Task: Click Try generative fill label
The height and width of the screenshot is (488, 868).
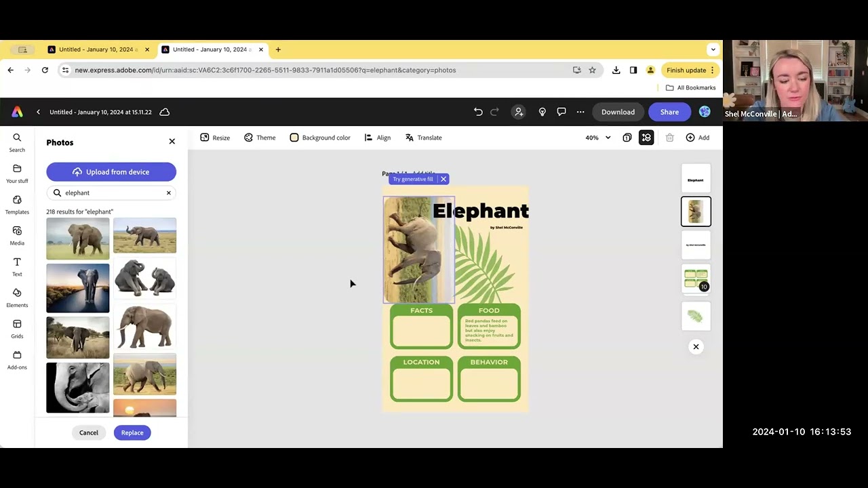Action: [x=412, y=179]
